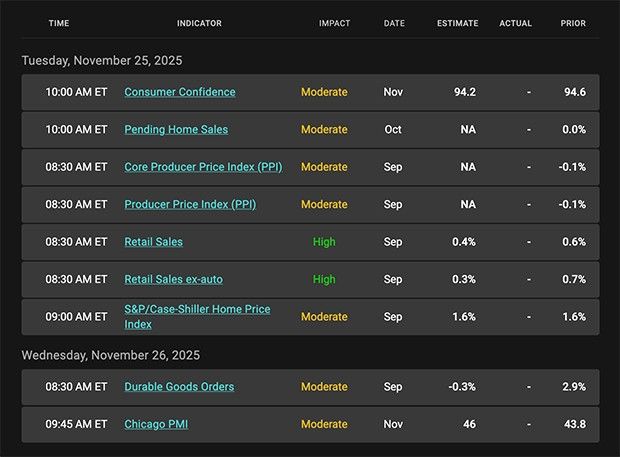Click the IMPACT column header
The width and height of the screenshot is (620, 457).
click(334, 23)
